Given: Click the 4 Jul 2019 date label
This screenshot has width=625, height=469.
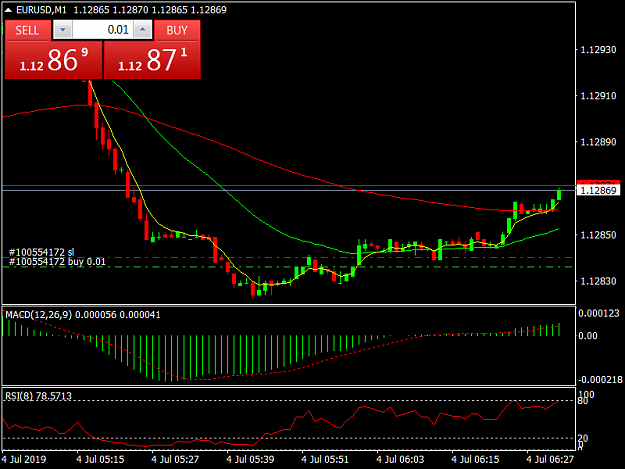Looking at the screenshot, I should pyautogui.click(x=24, y=459).
